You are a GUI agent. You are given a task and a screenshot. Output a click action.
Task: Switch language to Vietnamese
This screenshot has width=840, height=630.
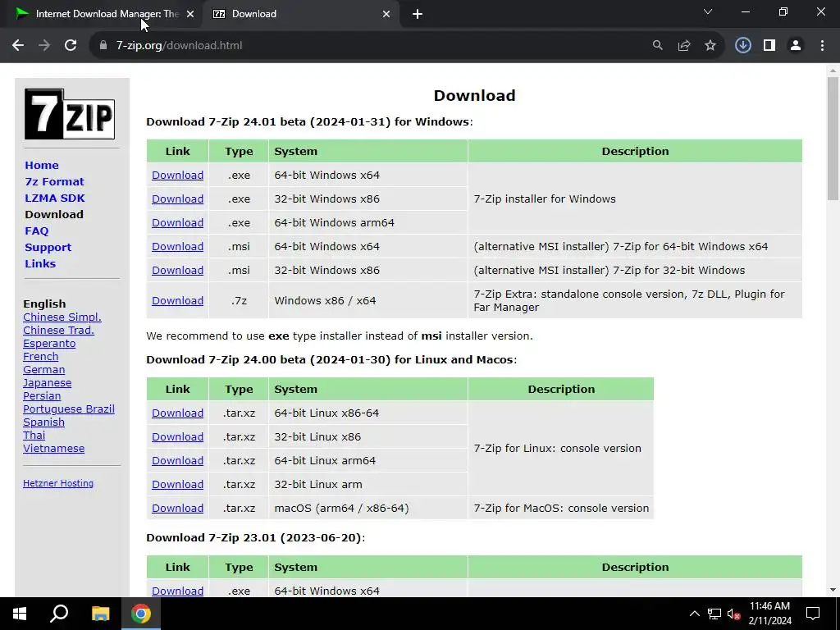[53, 449]
